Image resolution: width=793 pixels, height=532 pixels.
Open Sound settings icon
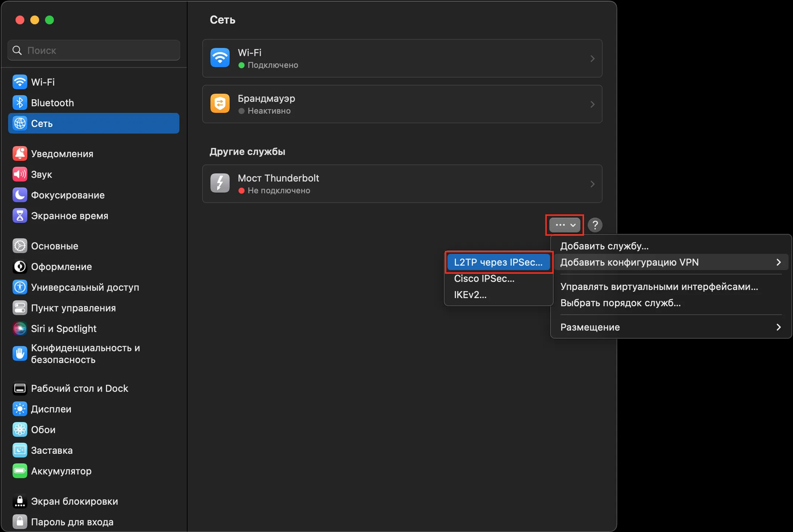pyautogui.click(x=20, y=174)
